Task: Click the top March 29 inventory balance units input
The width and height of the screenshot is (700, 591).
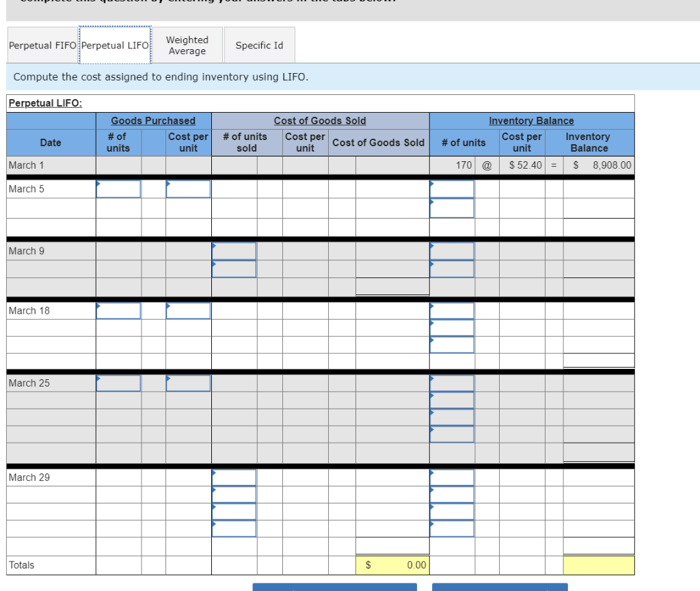Action: coord(452,477)
